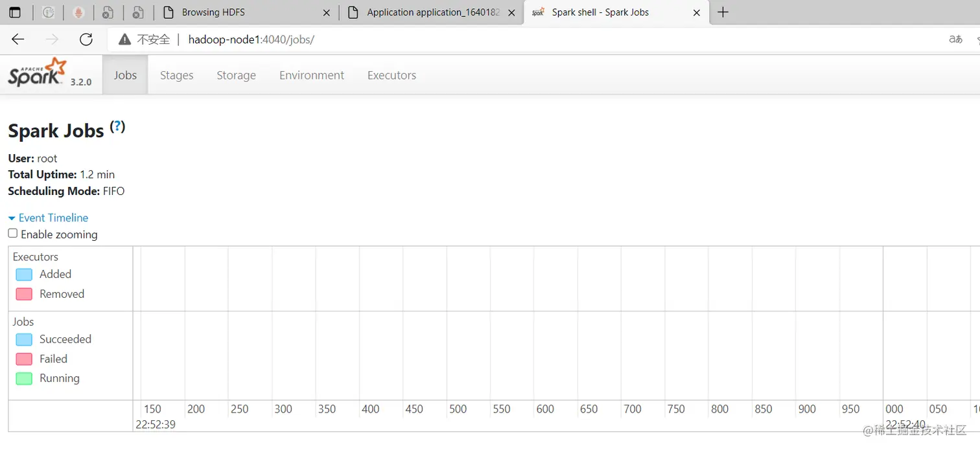Image resolution: width=980 pixels, height=450 pixels.
Task: Click the Apache Spark logo
Action: pyautogui.click(x=38, y=73)
